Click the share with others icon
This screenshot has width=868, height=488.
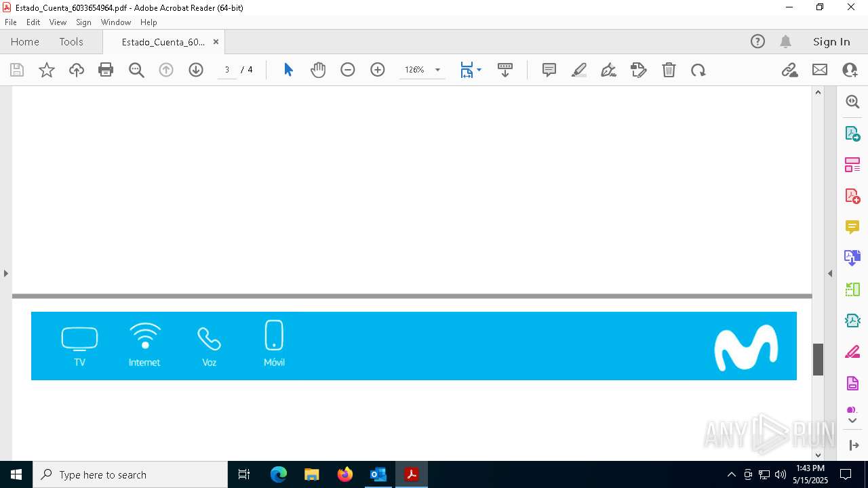tap(850, 70)
